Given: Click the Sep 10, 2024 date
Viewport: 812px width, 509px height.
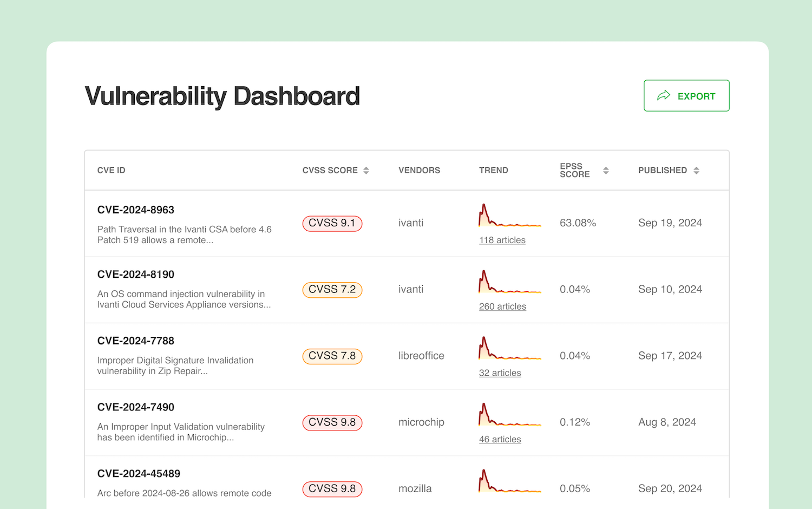Looking at the screenshot, I should (670, 290).
